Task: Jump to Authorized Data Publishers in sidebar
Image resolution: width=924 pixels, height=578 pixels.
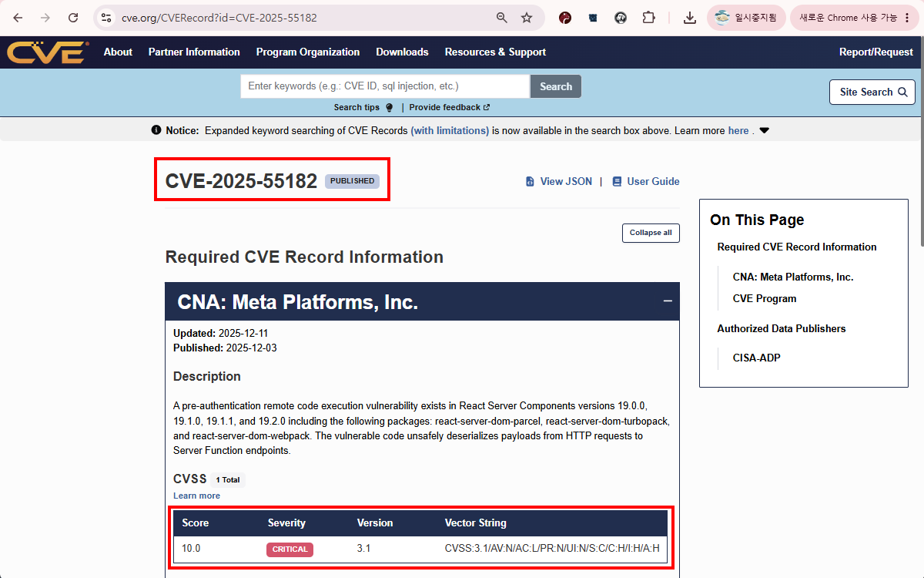Action: point(782,328)
